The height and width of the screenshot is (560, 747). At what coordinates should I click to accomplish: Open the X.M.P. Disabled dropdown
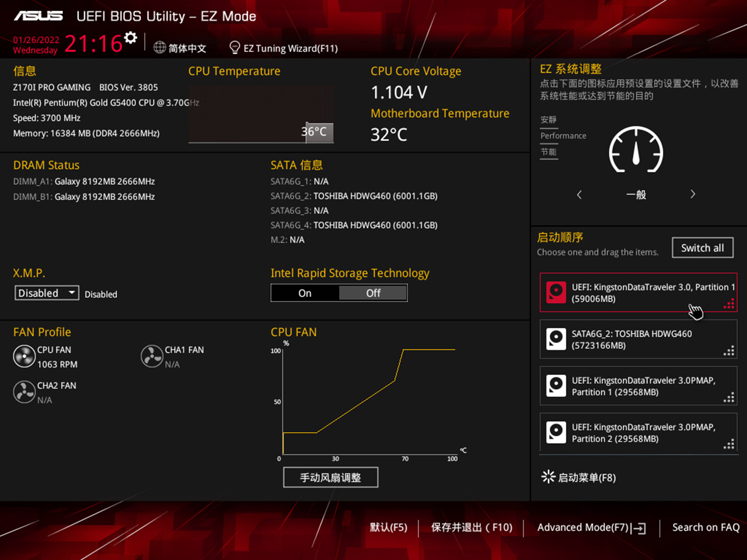click(x=47, y=293)
